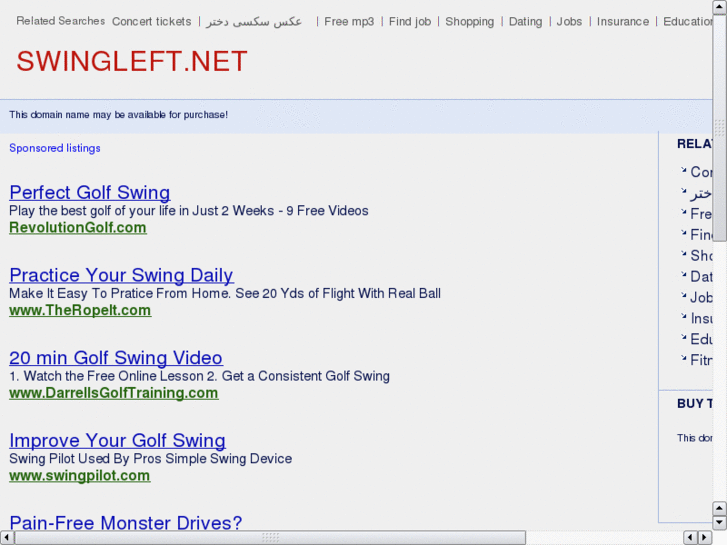Open Pain-Free Monster Drives listing
727x545 pixels.
coord(126,523)
